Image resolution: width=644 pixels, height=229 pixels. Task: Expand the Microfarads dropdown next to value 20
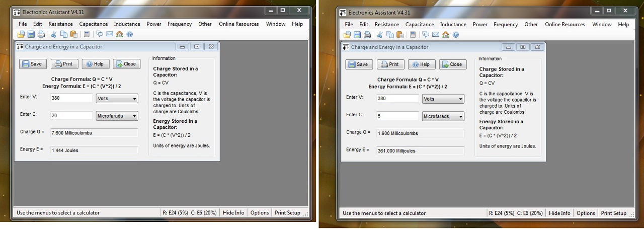point(117,116)
